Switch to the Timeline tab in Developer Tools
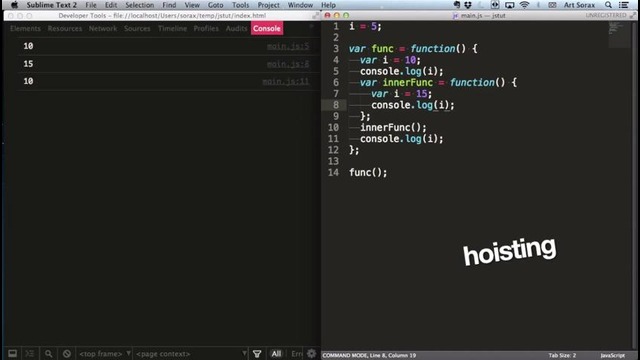This screenshot has height=360, width=640. click(172, 29)
